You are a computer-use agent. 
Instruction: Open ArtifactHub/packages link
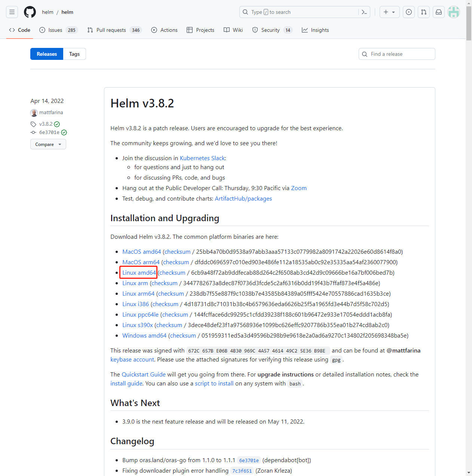[x=243, y=199]
